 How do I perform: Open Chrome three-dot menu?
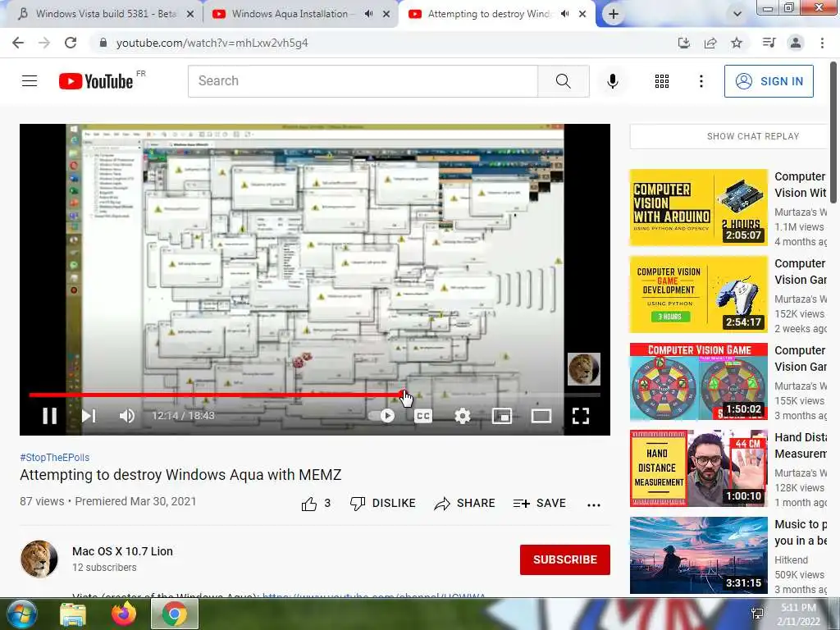[822, 43]
